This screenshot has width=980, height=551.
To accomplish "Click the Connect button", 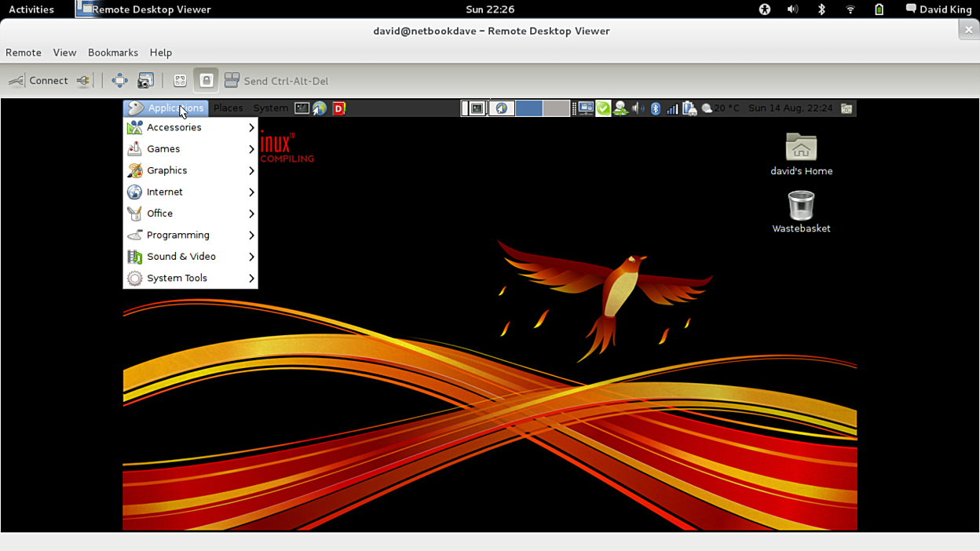I will [x=39, y=81].
